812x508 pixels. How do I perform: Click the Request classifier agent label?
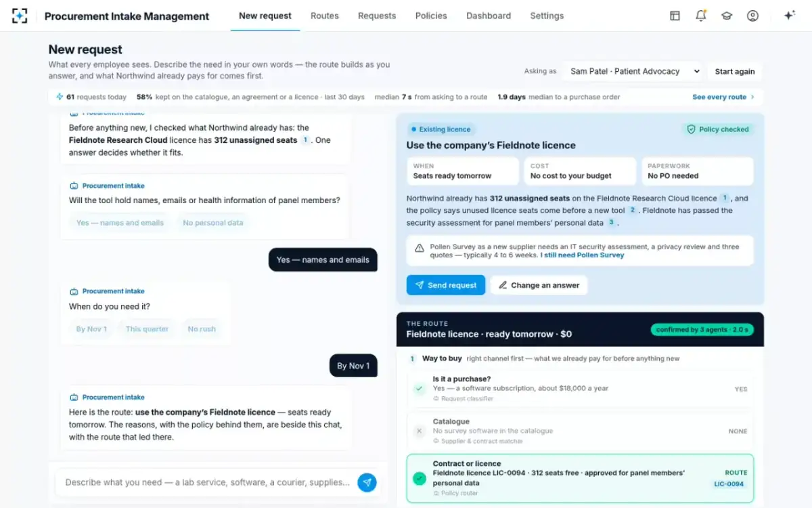pos(463,399)
